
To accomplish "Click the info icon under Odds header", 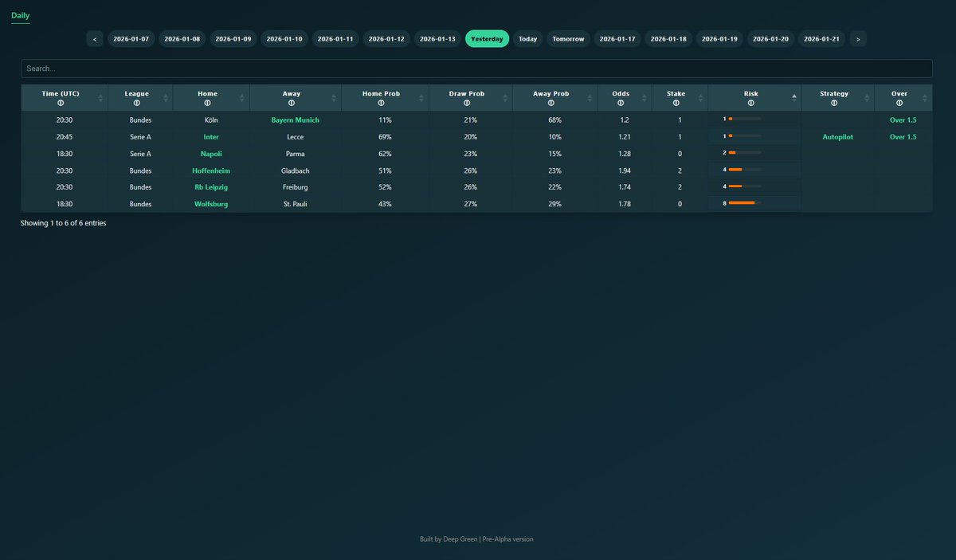I will (x=621, y=103).
